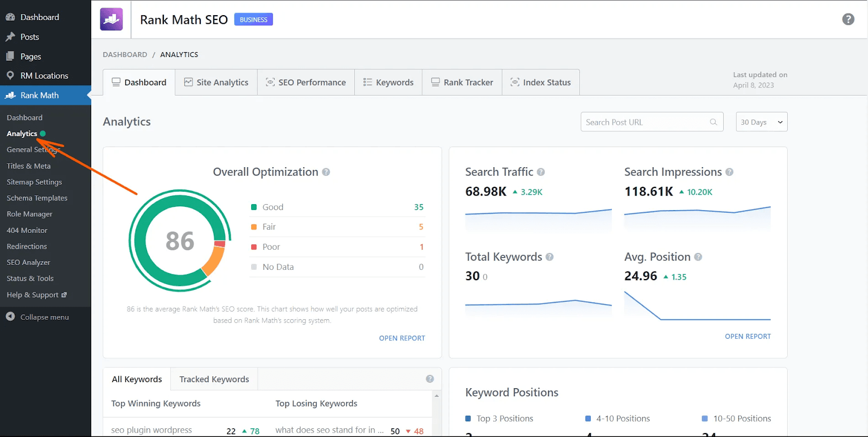Click the magnifier icon in Search Post URL
The height and width of the screenshot is (437, 868).
pos(713,122)
